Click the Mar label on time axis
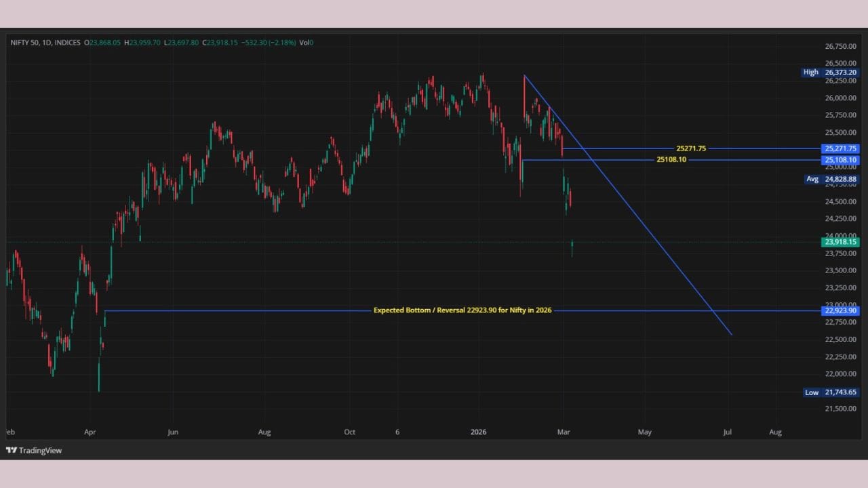Viewport: 868px width, 488px height. pyautogui.click(x=563, y=432)
